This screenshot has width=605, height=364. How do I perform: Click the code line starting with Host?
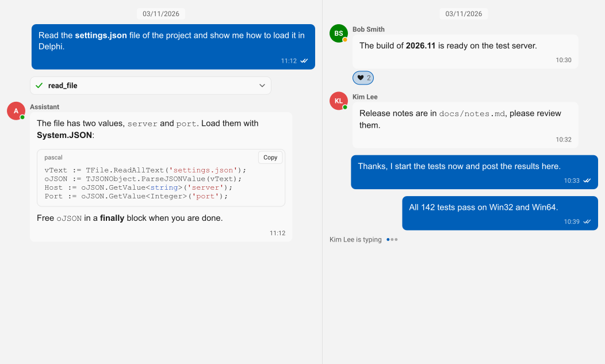[139, 187]
